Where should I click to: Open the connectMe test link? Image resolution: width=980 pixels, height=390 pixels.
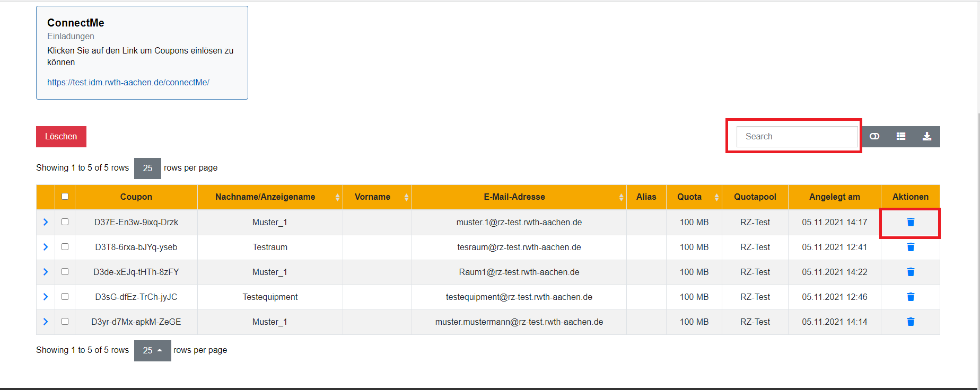[x=128, y=83]
